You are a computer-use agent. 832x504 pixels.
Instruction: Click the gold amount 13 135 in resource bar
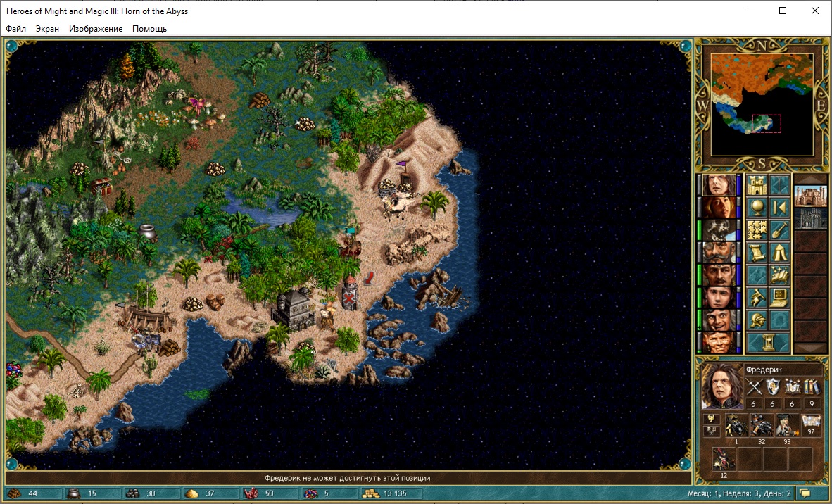[392, 493]
